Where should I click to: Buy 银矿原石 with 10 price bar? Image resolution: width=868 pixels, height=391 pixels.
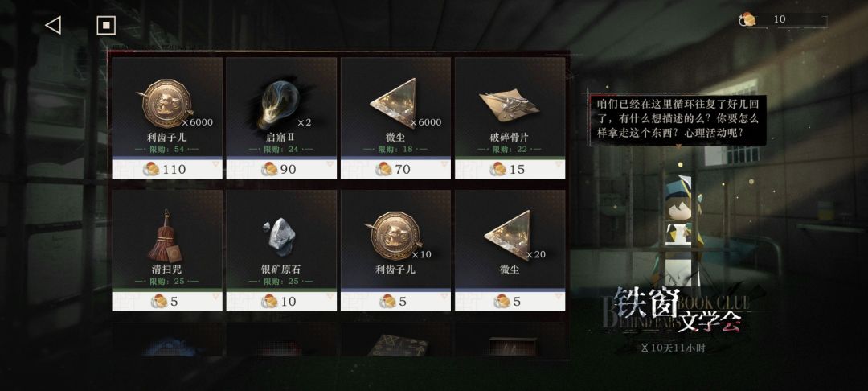click(x=281, y=301)
